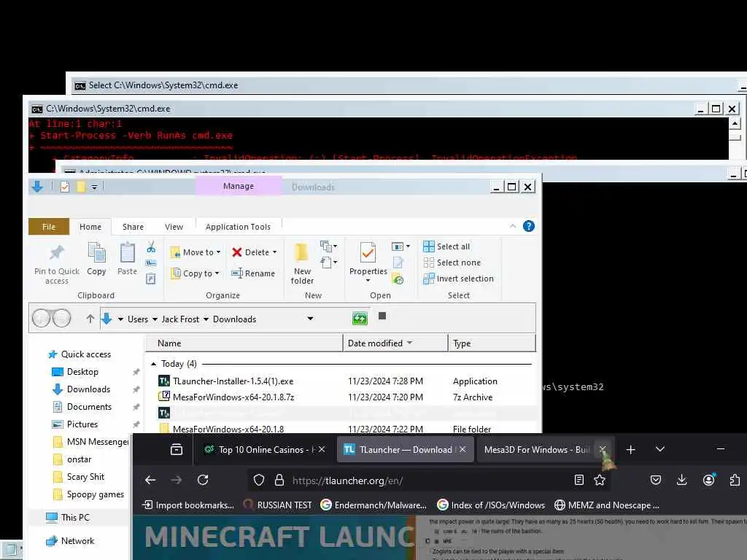Image resolution: width=747 pixels, height=560 pixels.
Task: Open Index of /ISOs/Windows bookmark
Action: 491,505
